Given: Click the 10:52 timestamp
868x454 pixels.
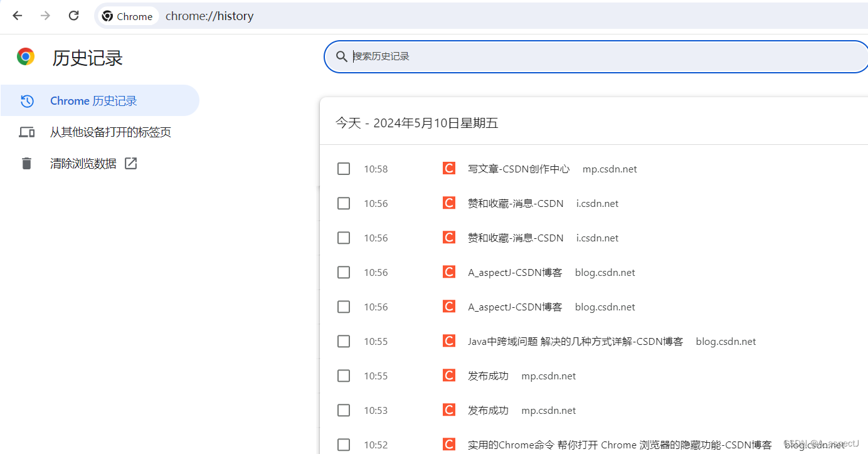Looking at the screenshot, I should pos(376,445).
